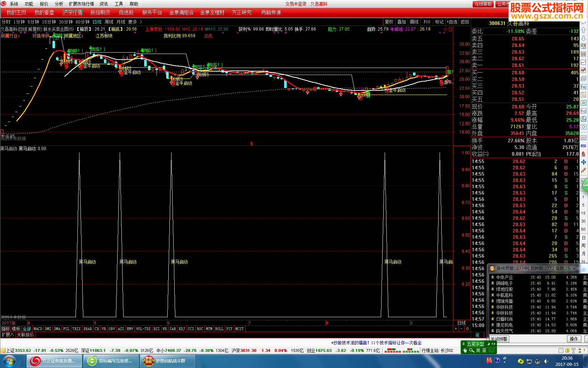588x368 pixels.
Task: Click the 画线 draw line button
Action: tap(414, 22)
